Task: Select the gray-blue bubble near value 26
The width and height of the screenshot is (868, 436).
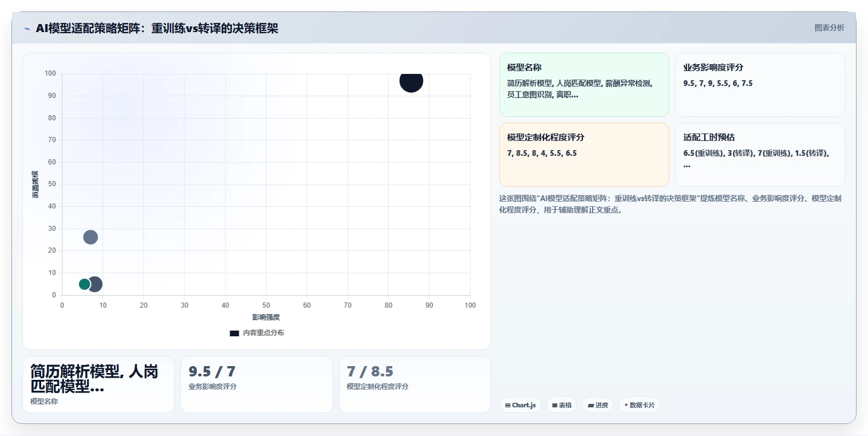Action: tap(90, 237)
